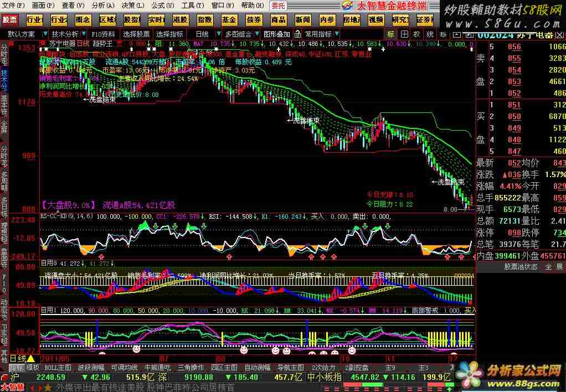Select the 视频 category button
566x392 pixels.
tap(376, 19)
